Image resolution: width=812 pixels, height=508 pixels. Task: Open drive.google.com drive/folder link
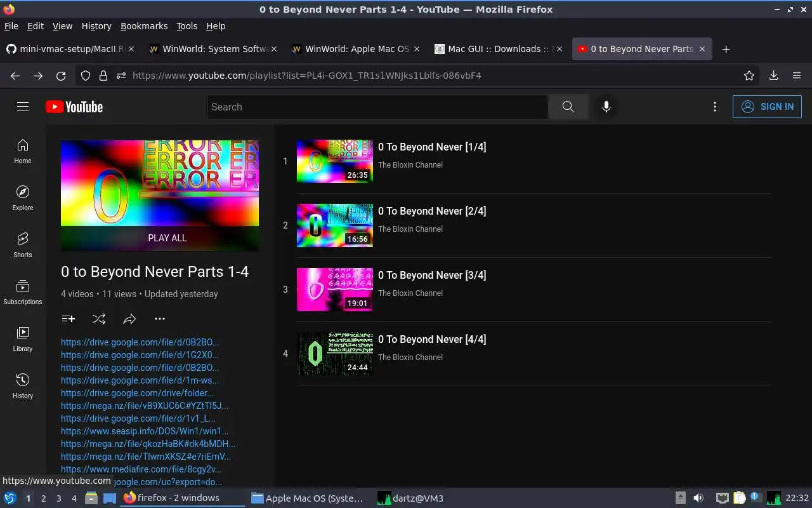coord(137,393)
